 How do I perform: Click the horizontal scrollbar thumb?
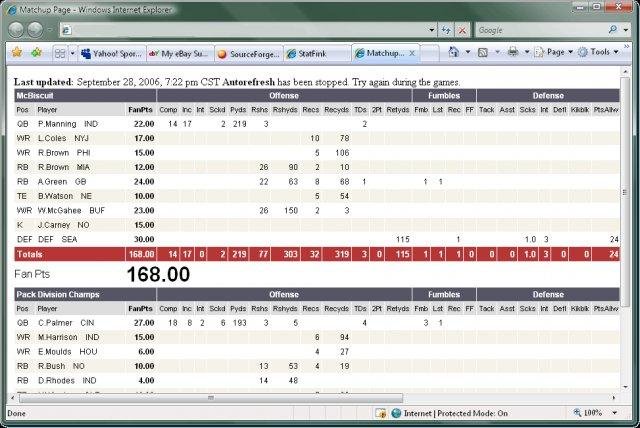coord(211,397)
